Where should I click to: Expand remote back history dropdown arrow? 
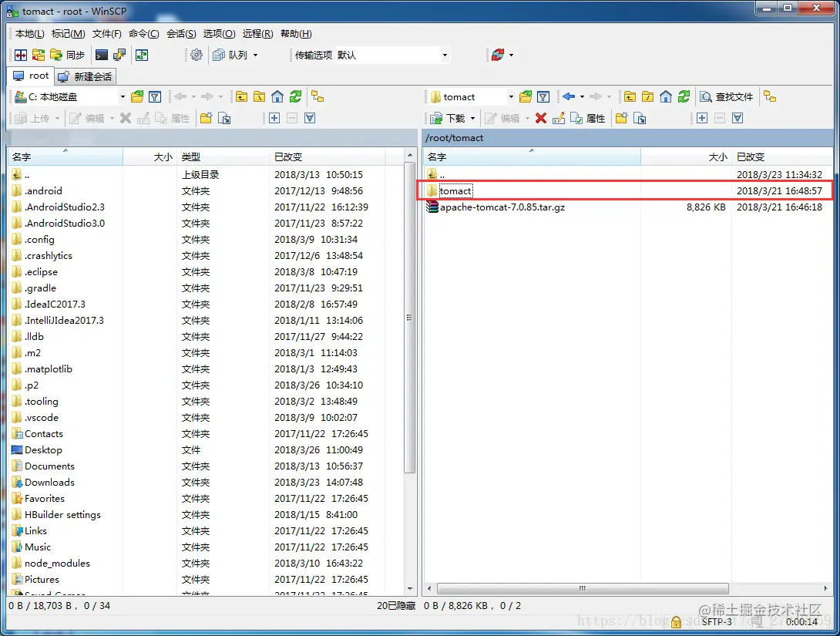pyautogui.click(x=582, y=96)
